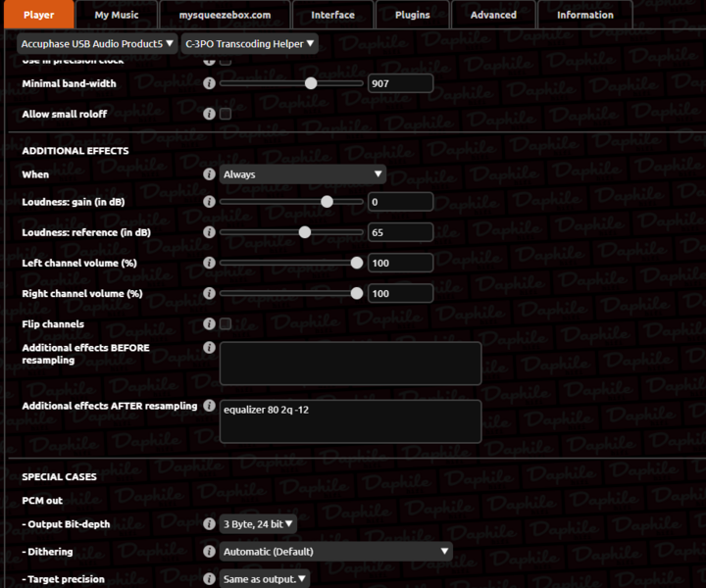Viewport: 706px width, 588px height.
Task: Click the Minimal band-width value field
Action: (x=400, y=84)
